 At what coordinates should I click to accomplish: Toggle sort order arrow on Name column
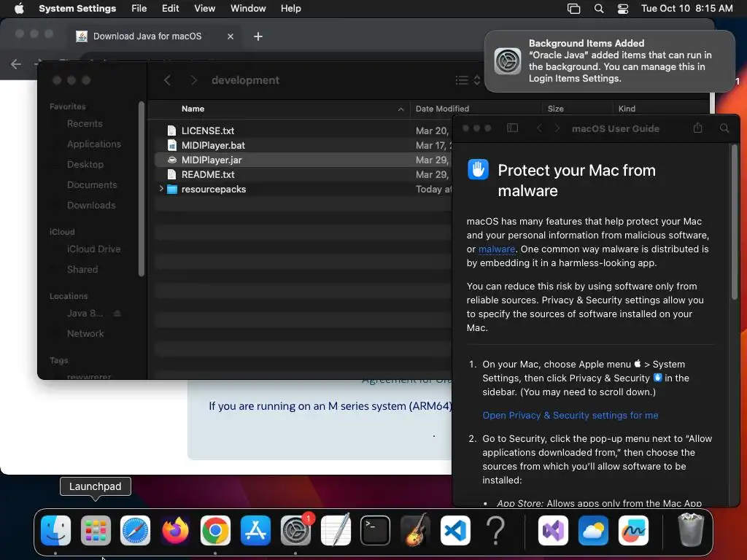click(400, 109)
